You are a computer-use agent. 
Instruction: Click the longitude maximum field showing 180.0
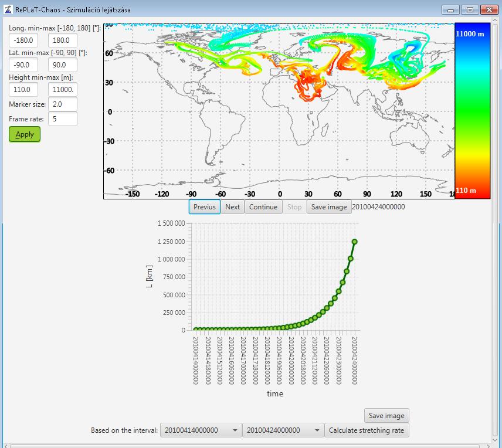pos(62,40)
